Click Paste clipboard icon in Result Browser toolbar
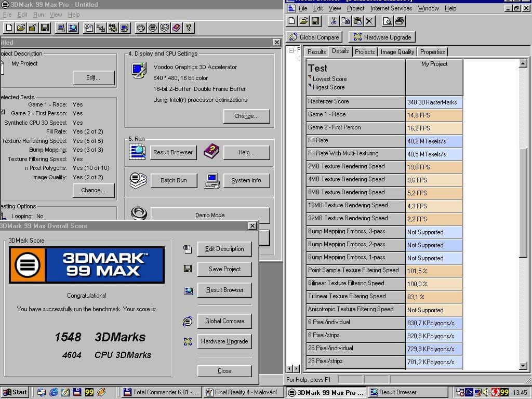The height and width of the screenshot is (399, 532). click(357, 21)
